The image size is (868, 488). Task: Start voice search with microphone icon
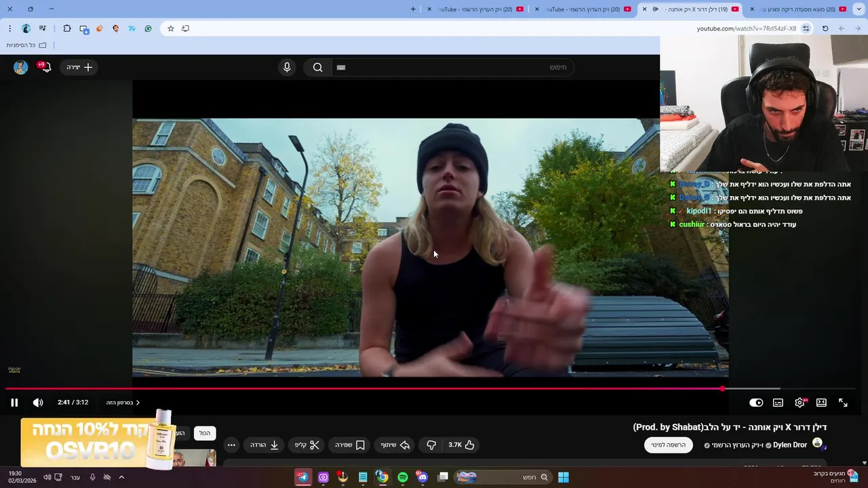coord(287,67)
